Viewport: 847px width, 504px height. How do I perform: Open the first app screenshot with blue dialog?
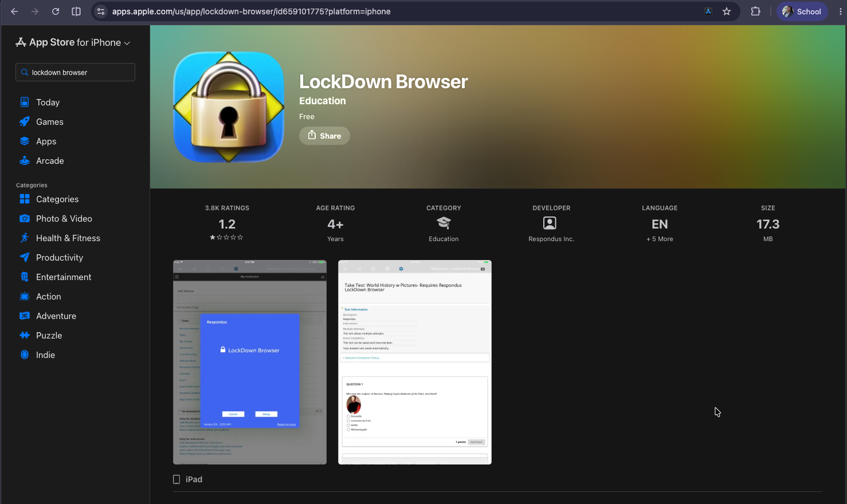click(250, 362)
